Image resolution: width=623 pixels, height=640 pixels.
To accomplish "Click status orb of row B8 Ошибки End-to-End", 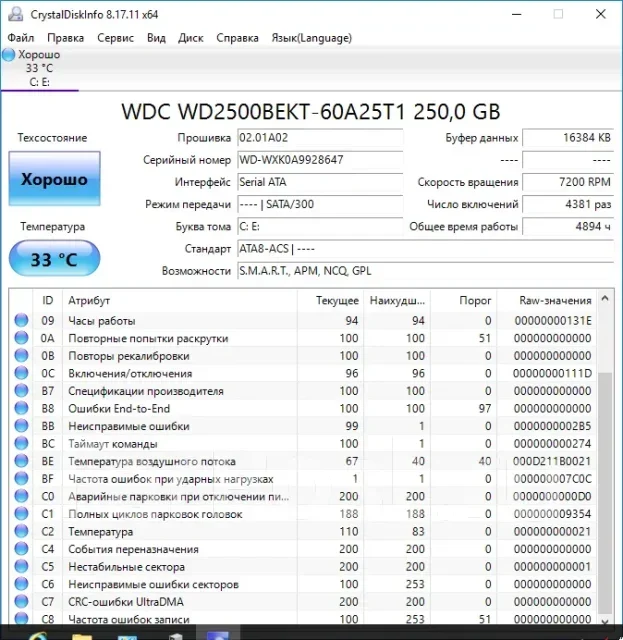I will (21, 408).
